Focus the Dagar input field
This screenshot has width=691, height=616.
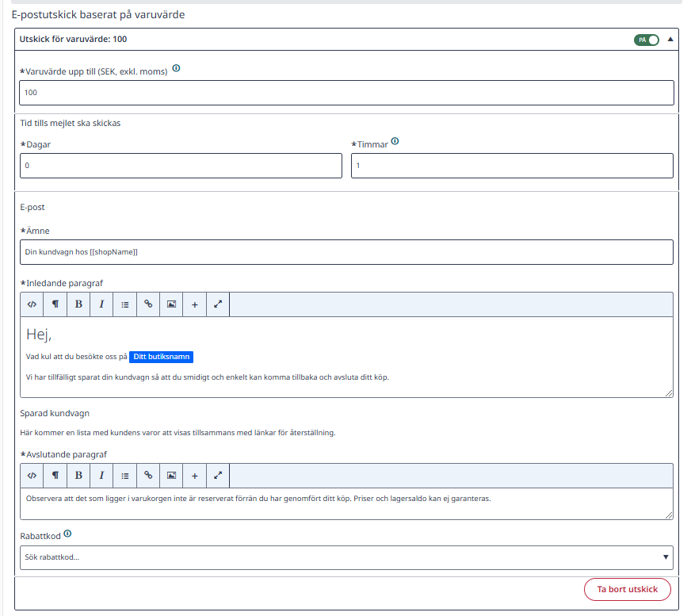point(181,166)
